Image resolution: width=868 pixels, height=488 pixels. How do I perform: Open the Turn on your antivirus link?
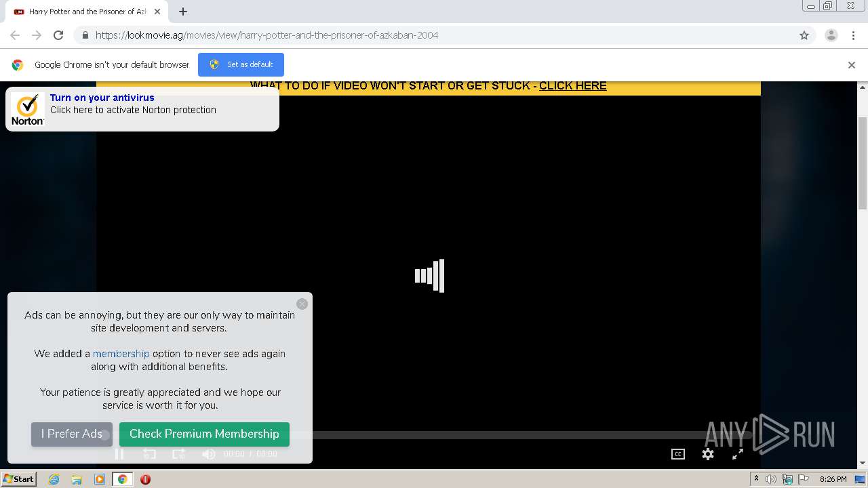(x=102, y=98)
